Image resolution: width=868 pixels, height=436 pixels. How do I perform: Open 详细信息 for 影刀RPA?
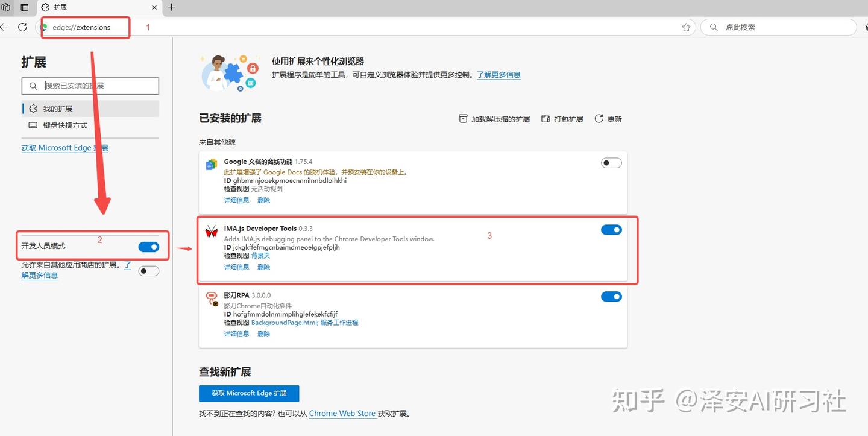coord(236,334)
